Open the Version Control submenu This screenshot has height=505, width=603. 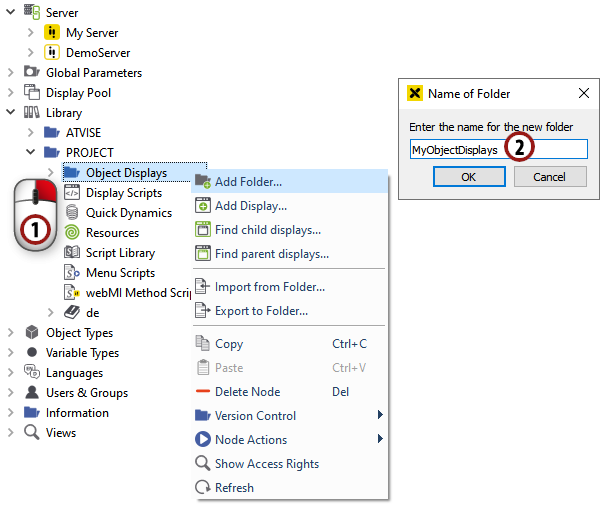[x=290, y=415]
